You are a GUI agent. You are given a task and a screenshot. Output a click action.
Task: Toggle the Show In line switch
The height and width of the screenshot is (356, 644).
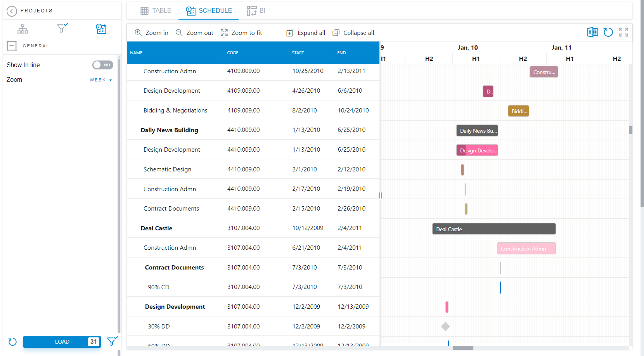pyautogui.click(x=102, y=65)
